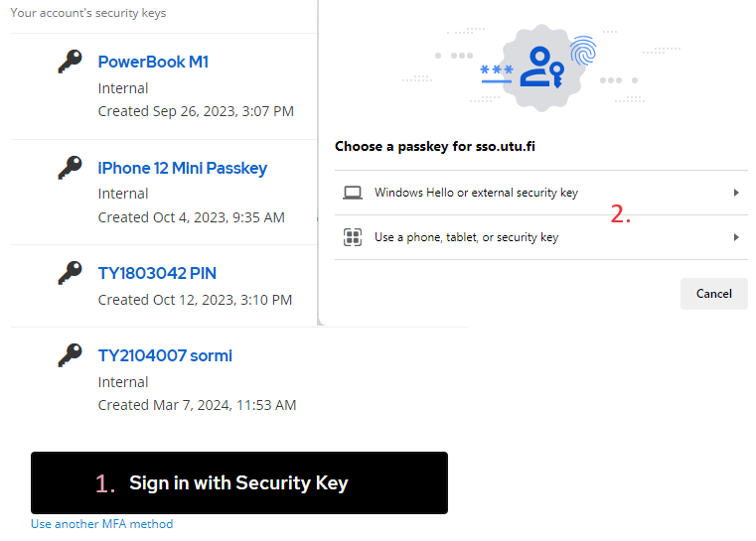
Task: Select the TY2104007 sormi key name
Action: [165, 355]
